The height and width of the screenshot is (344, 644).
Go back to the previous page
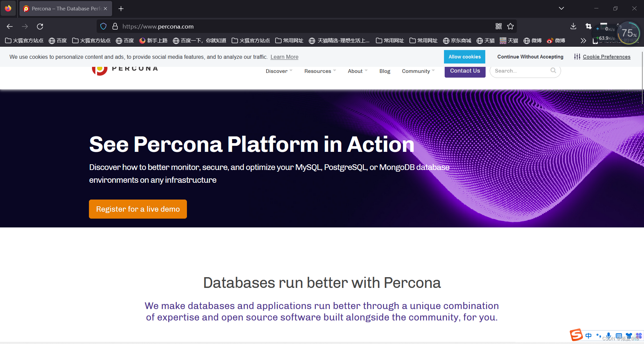tap(10, 27)
